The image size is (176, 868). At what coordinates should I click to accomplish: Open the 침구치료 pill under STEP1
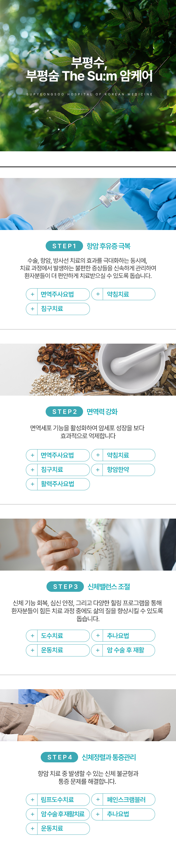pos(58,309)
